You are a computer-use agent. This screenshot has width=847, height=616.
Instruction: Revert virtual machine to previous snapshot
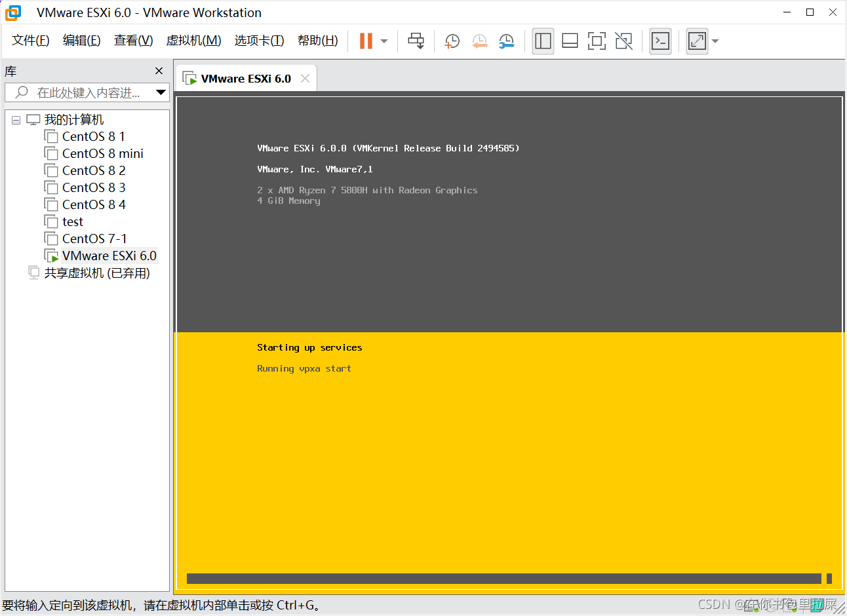pyautogui.click(x=479, y=41)
